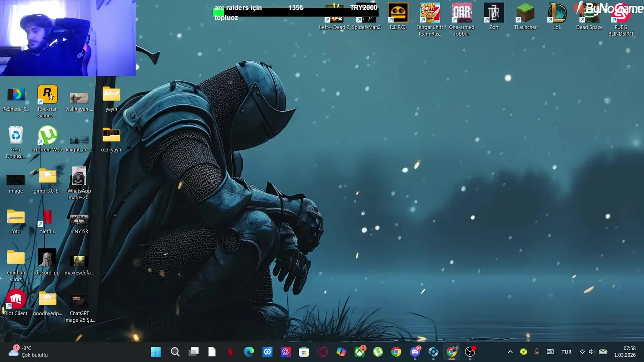The width and height of the screenshot is (644, 362).
Task: Open the yayın folder on desktop
Action: [x=111, y=99]
